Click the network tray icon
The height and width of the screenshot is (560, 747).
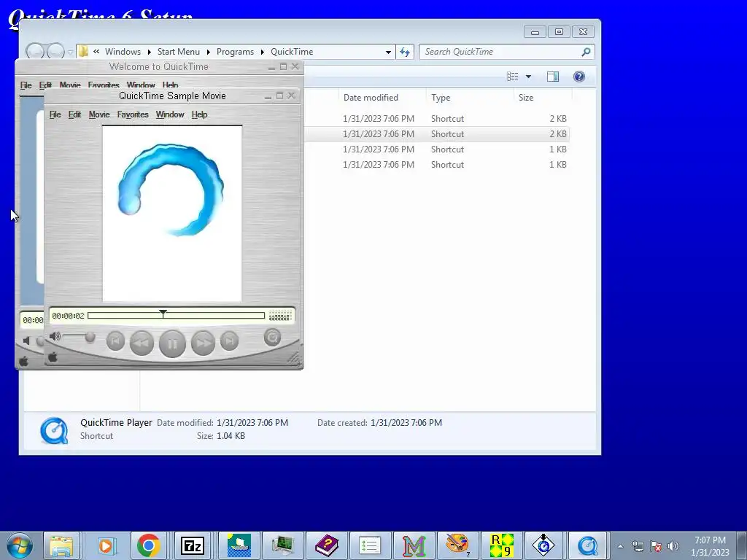tap(638, 546)
